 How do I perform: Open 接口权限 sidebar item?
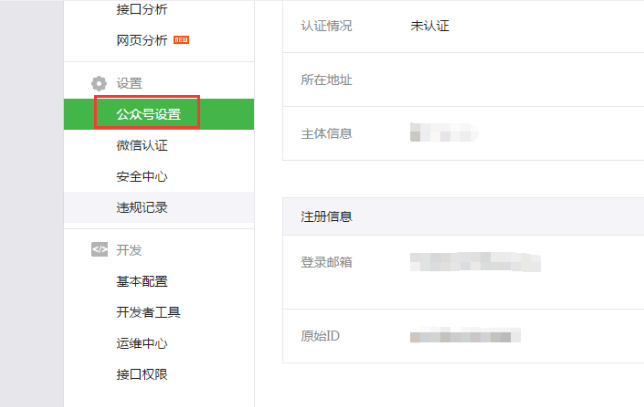coord(142,375)
